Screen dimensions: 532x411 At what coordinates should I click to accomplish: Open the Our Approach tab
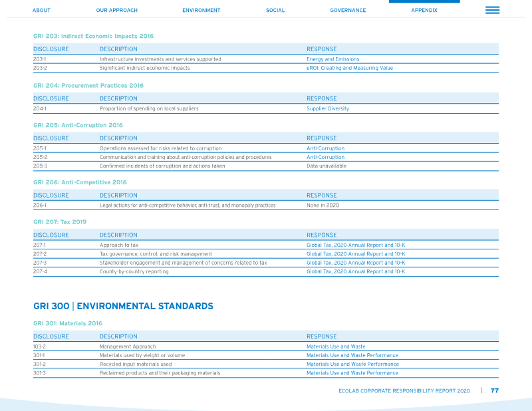117,10
